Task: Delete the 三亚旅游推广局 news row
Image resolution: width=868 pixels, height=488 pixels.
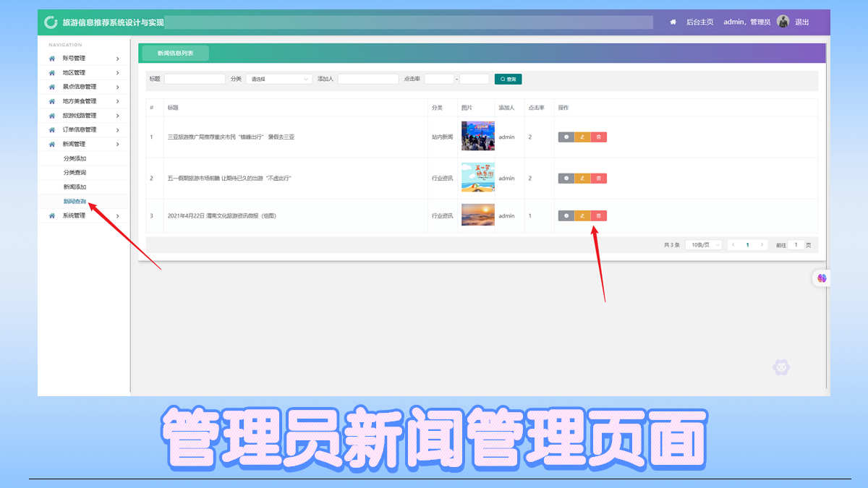Action: click(599, 137)
